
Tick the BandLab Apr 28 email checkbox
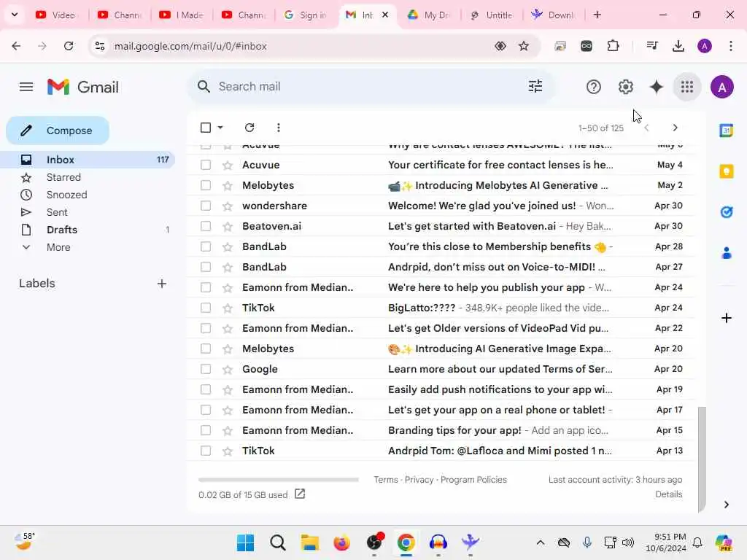205,246
